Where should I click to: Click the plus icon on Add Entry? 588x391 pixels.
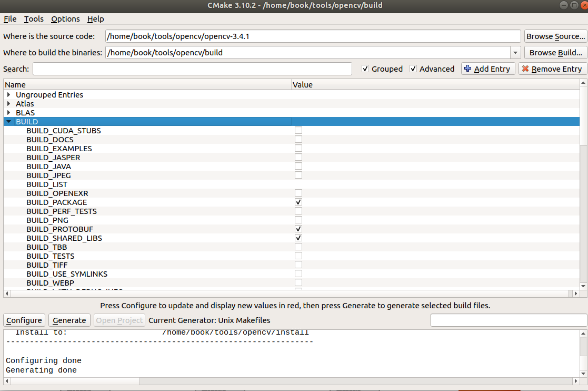(467, 69)
